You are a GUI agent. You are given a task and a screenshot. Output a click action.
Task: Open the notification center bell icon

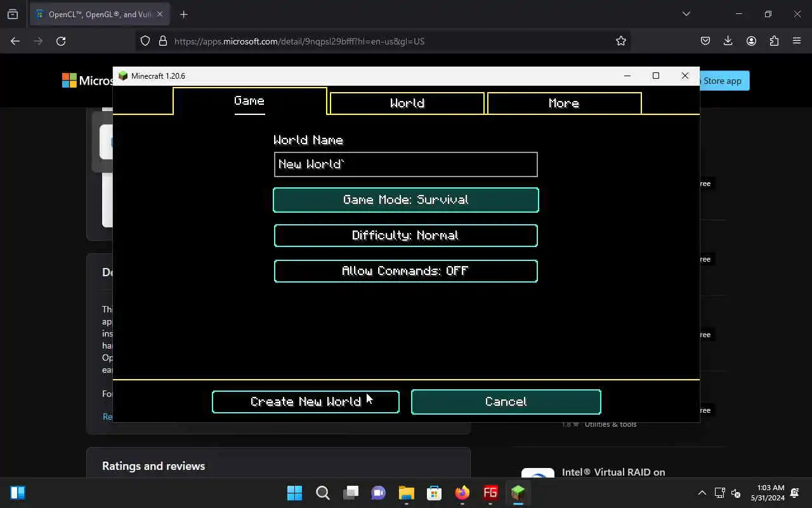point(796,493)
